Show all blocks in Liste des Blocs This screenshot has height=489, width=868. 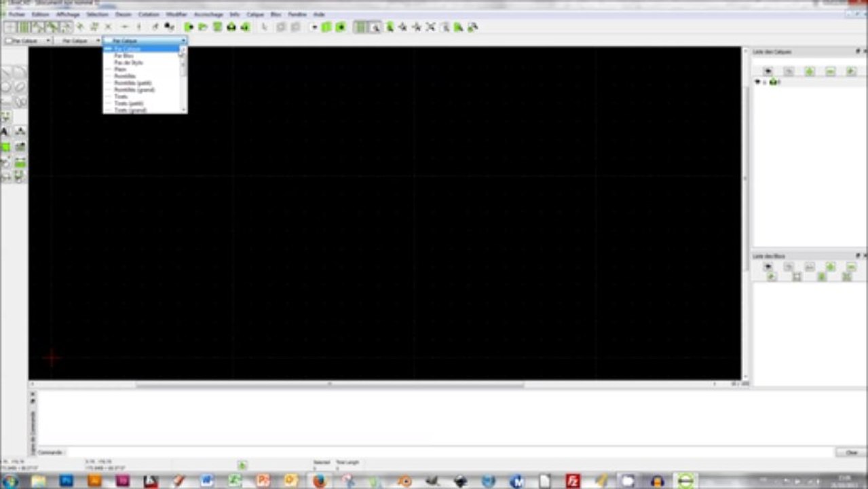[768, 267]
